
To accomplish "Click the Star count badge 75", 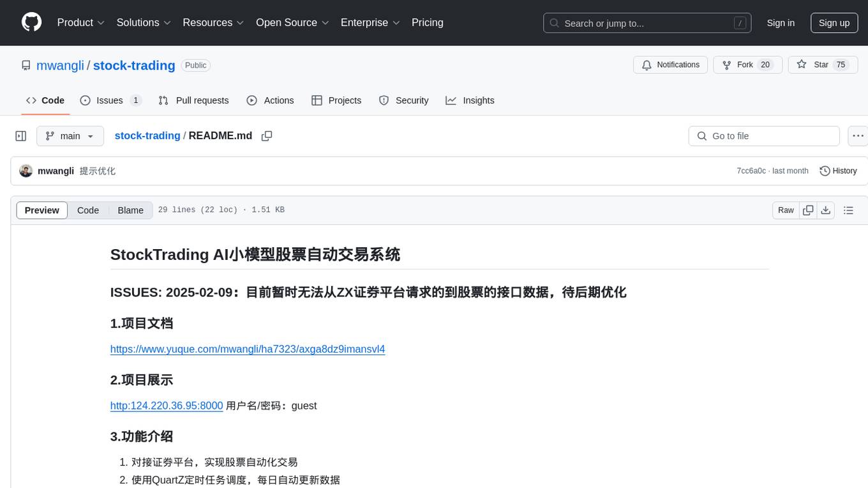I will click(841, 65).
